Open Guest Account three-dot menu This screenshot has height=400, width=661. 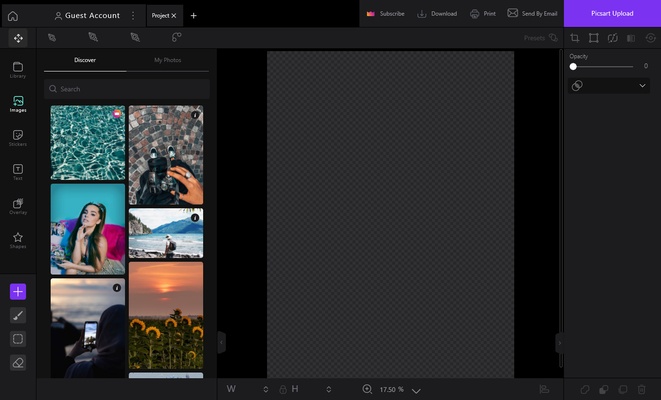point(133,16)
